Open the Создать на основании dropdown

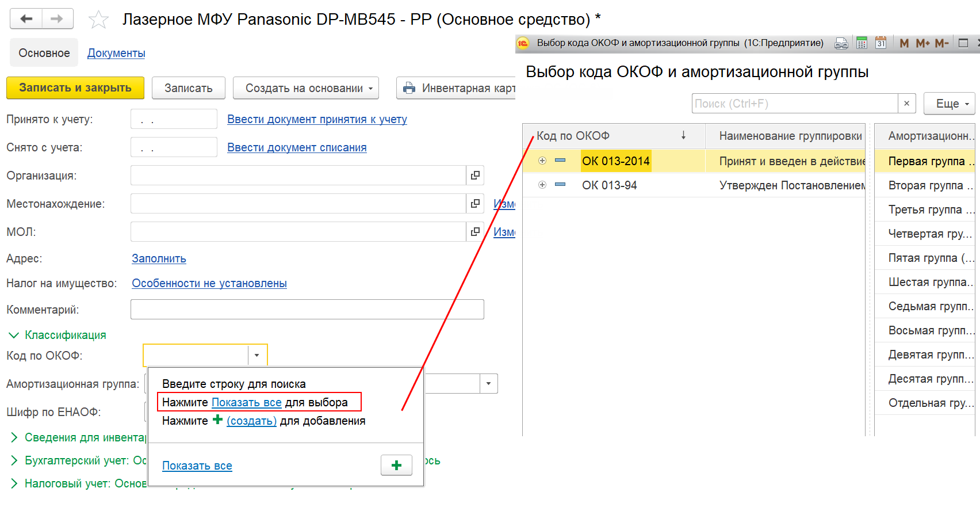pos(306,88)
